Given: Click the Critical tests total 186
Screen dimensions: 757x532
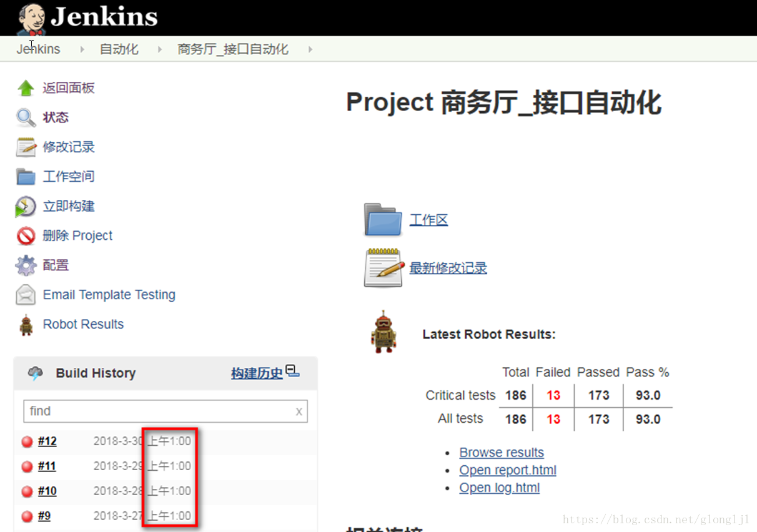Looking at the screenshot, I should click(515, 396).
